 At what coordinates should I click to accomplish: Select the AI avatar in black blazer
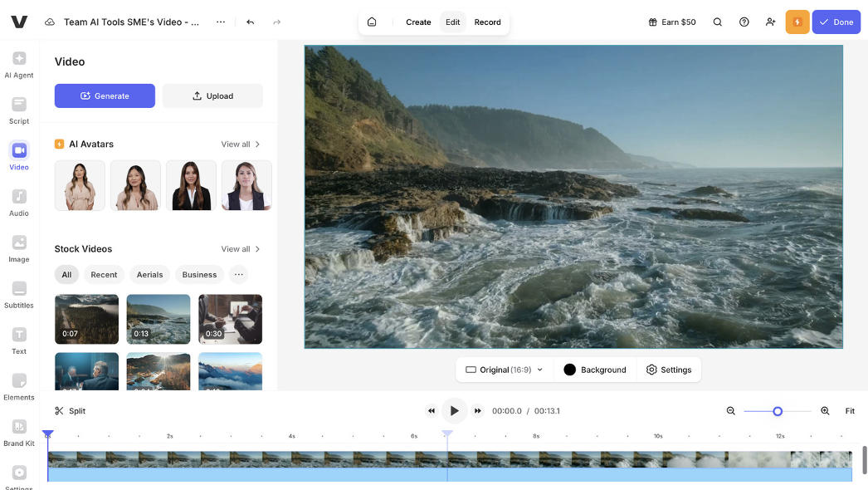pos(191,185)
